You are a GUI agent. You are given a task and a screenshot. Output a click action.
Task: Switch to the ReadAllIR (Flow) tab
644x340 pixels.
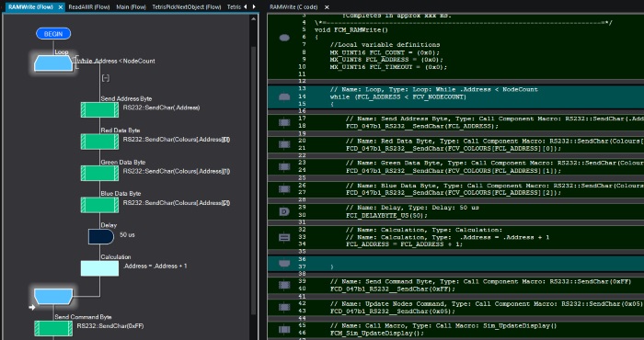88,7
